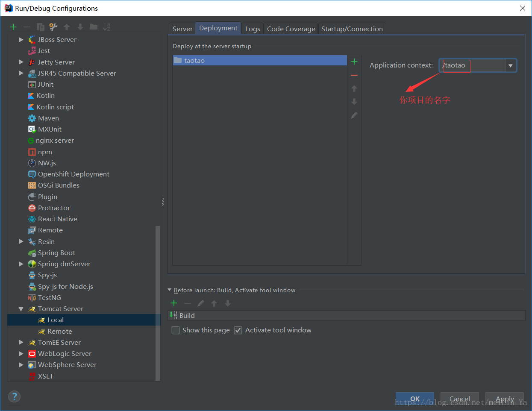Switch to Server tab
This screenshot has height=411, width=532.
[182, 29]
